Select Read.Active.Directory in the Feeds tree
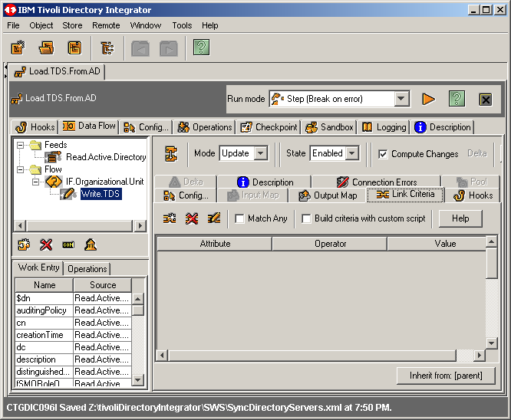Screen dimensions: 511x420 point(105,157)
